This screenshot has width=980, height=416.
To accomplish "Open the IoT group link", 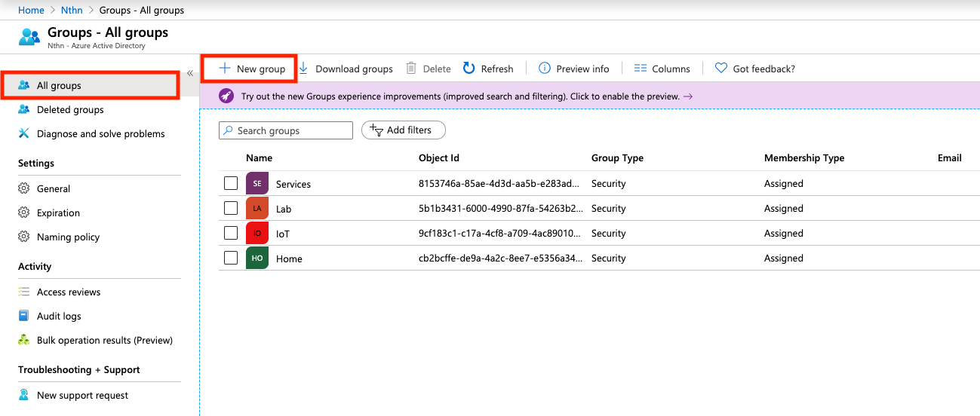I will (283, 234).
